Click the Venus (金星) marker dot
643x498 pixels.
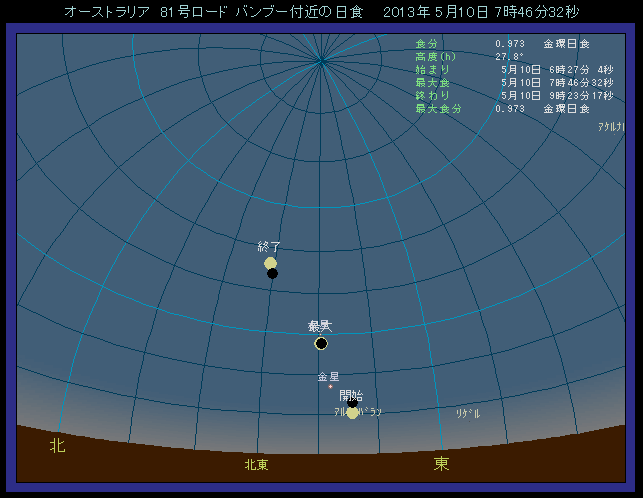330,386
